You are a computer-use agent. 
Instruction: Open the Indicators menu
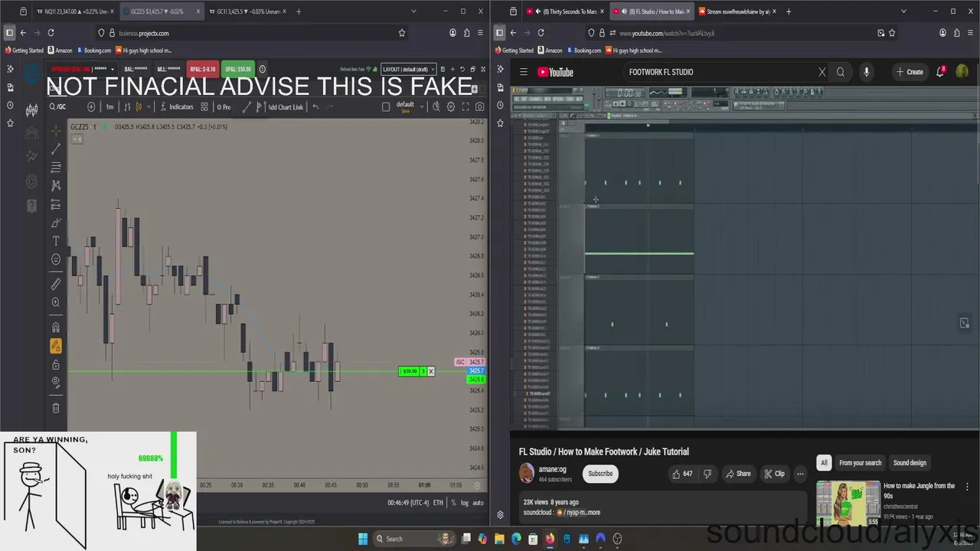[177, 107]
